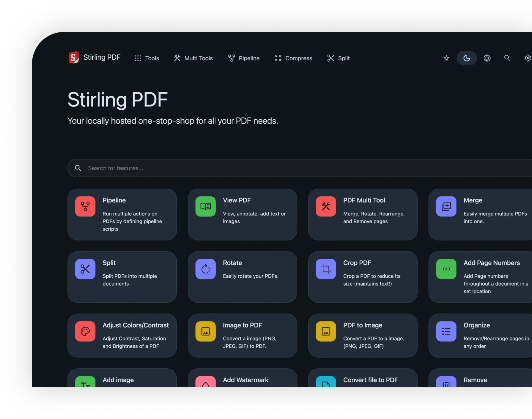The image size is (532, 419).
Task: Open settings via the gear icon
Action: pos(527,58)
